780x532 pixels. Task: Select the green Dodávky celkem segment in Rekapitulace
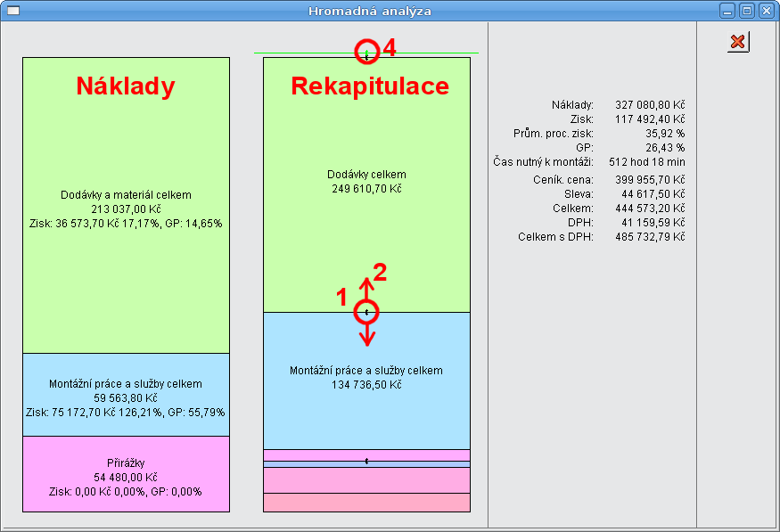coord(366,178)
